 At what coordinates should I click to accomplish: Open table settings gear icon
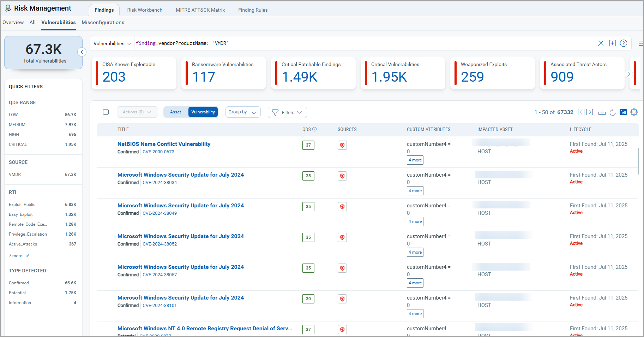[x=634, y=112]
